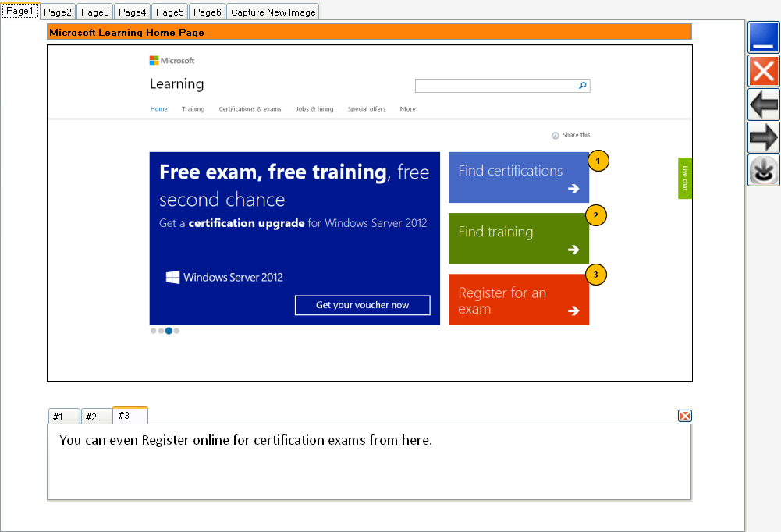Open the Training navigation link
The width and height of the screenshot is (781, 532).
point(193,108)
